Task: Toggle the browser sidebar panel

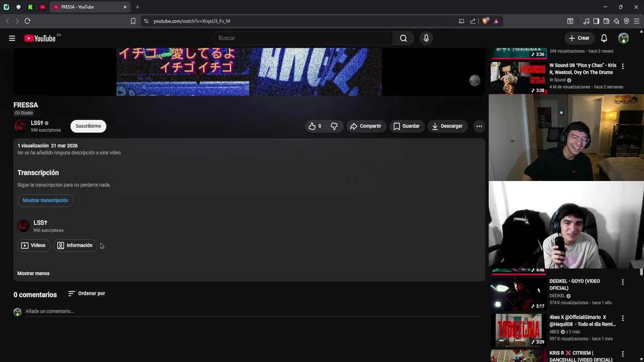Action: coord(596,21)
